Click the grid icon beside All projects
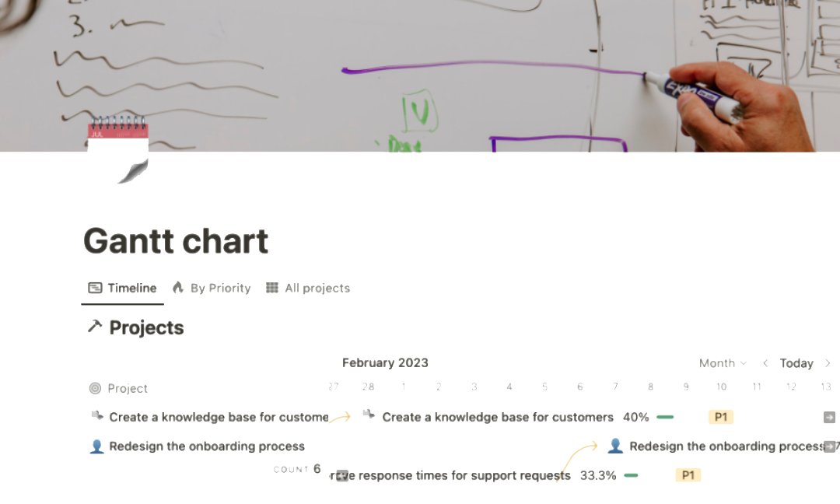The height and width of the screenshot is (504, 840). [x=273, y=288]
